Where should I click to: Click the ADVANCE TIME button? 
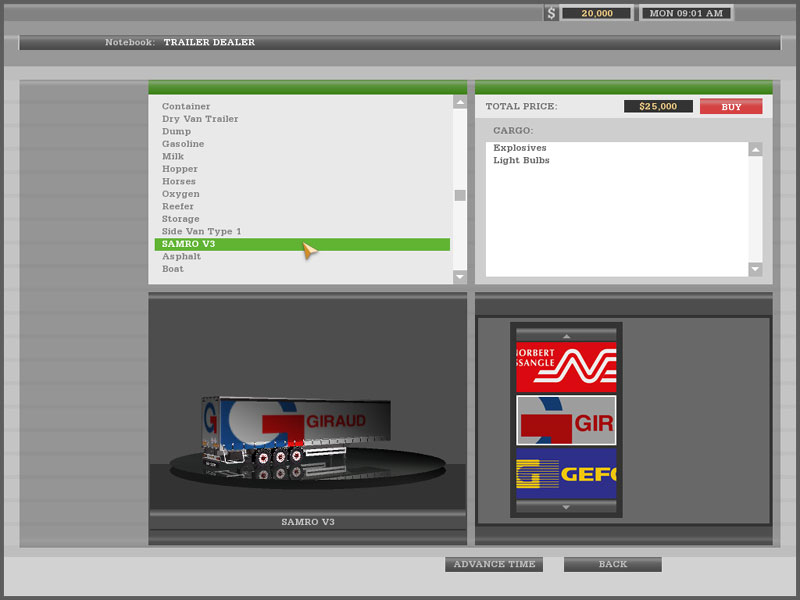pos(494,564)
